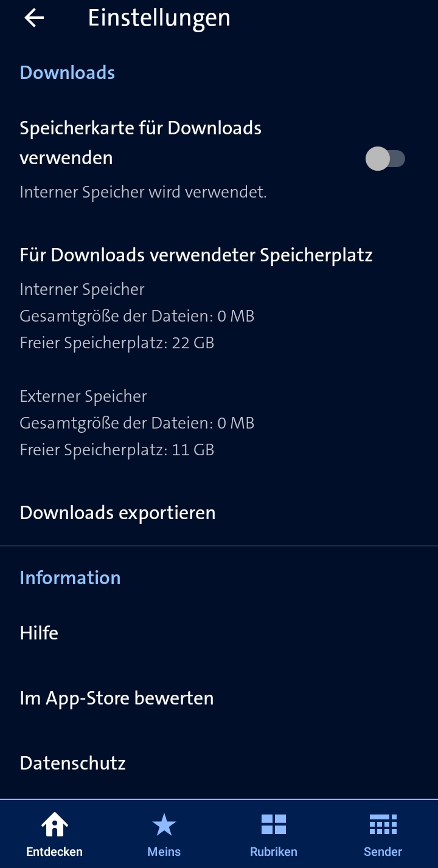Switch to the Rubriken tab label
438x868 pixels.
click(274, 851)
